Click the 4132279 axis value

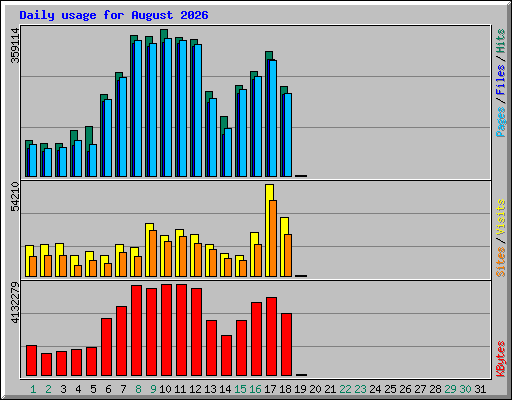[15, 303]
